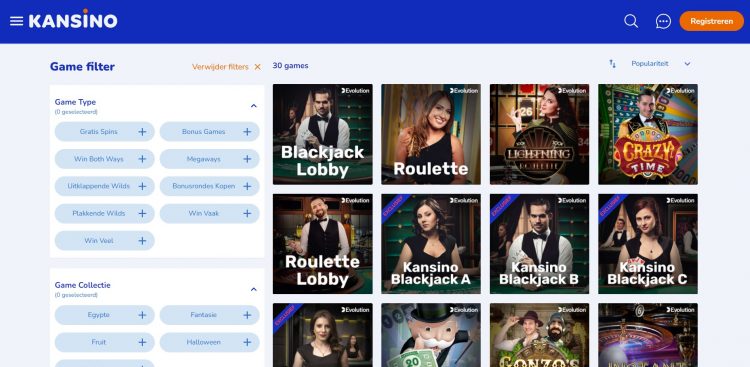Open the Blackjack Lobby game thumbnail
This screenshot has height=367, width=750.
[323, 134]
